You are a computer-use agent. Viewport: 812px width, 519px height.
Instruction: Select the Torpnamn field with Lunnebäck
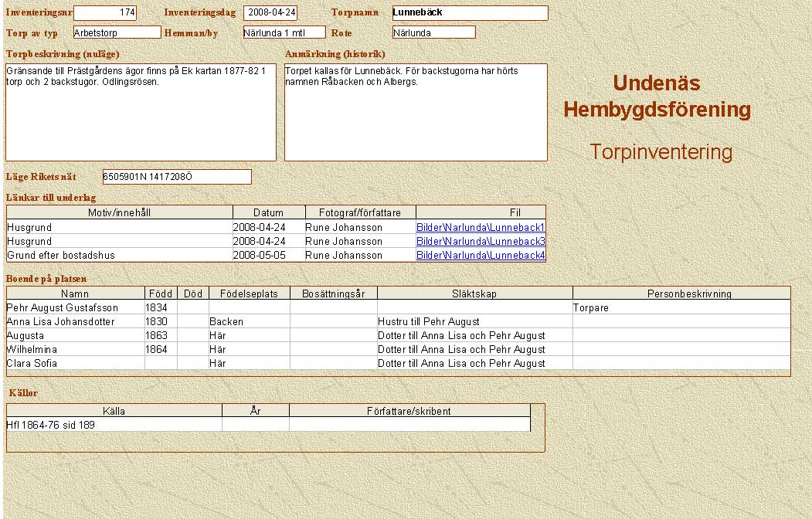(x=470, y=13)
